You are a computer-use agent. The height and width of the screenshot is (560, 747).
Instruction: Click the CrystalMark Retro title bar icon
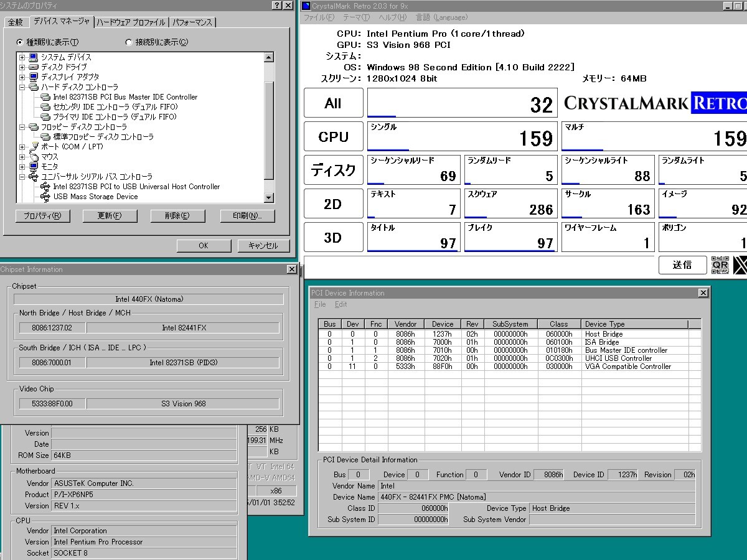pos(306,6)
